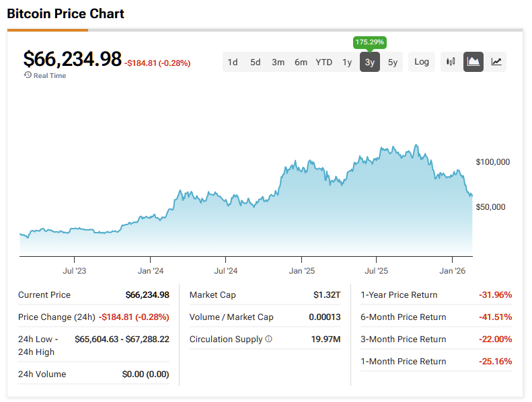Viewport: 532px width, 402px height.
Task: Click the header -$184.81 (-0.28%) change
Action: point(157,63)
